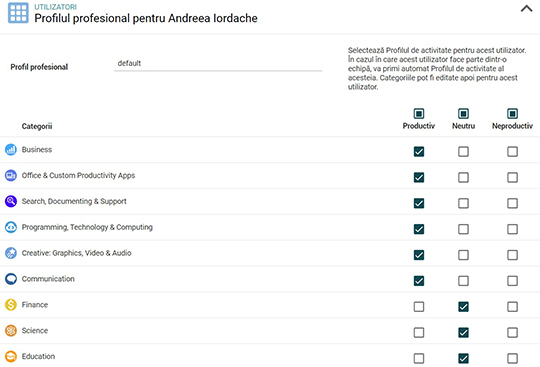Set Office & Custom Productivity Apps to Neproductiv
The image size is (540, 367).
512,177
